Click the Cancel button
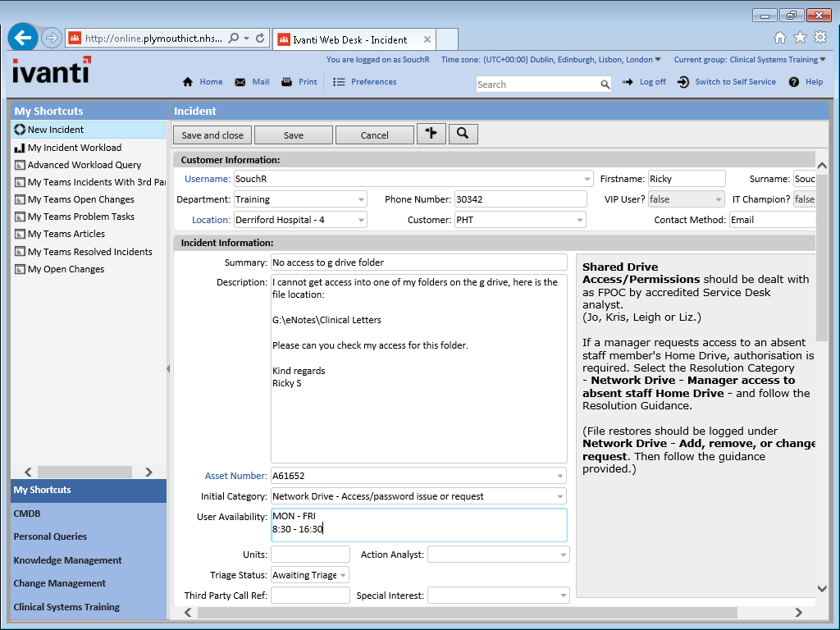 374,135
